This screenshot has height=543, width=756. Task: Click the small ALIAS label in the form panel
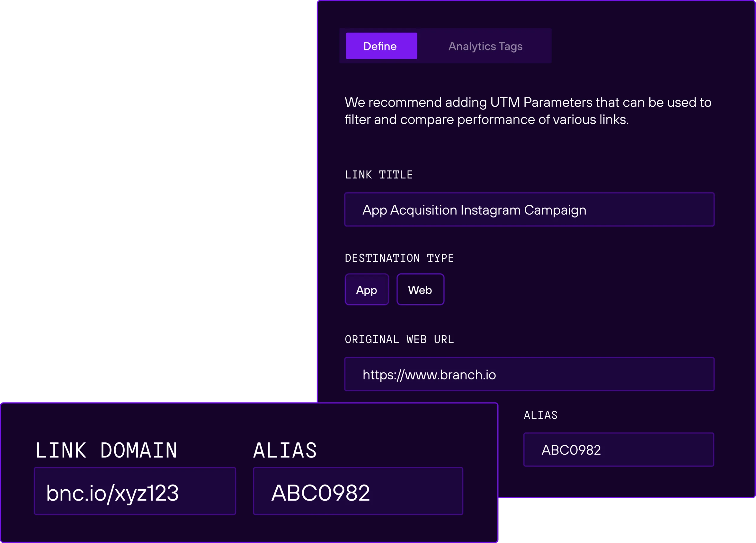coord(540,415)
